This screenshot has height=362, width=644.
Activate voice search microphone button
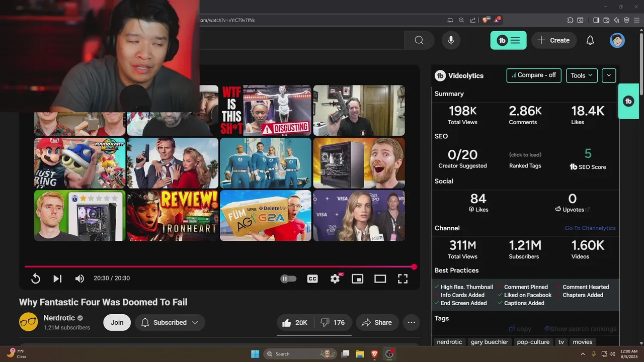(451, 40)
